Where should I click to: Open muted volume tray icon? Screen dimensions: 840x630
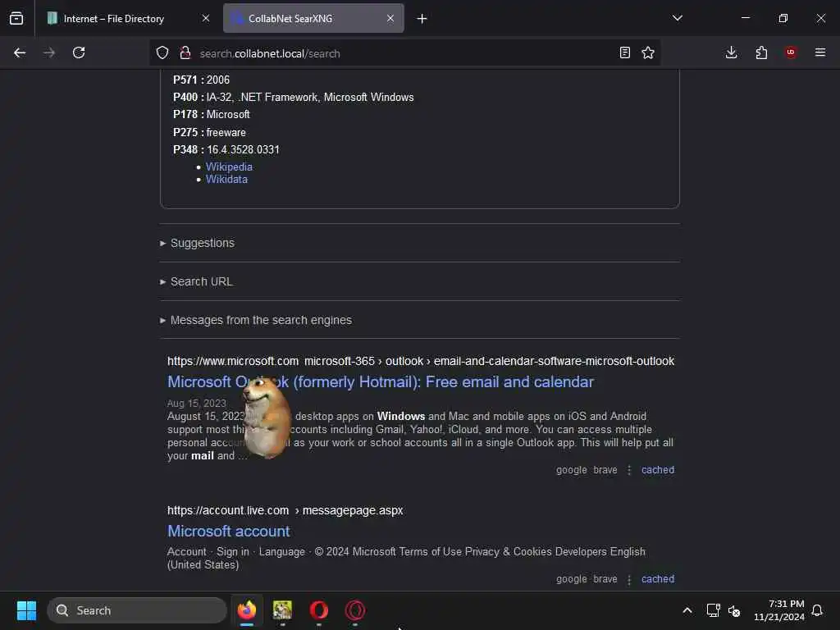click(x=734, y=610)
